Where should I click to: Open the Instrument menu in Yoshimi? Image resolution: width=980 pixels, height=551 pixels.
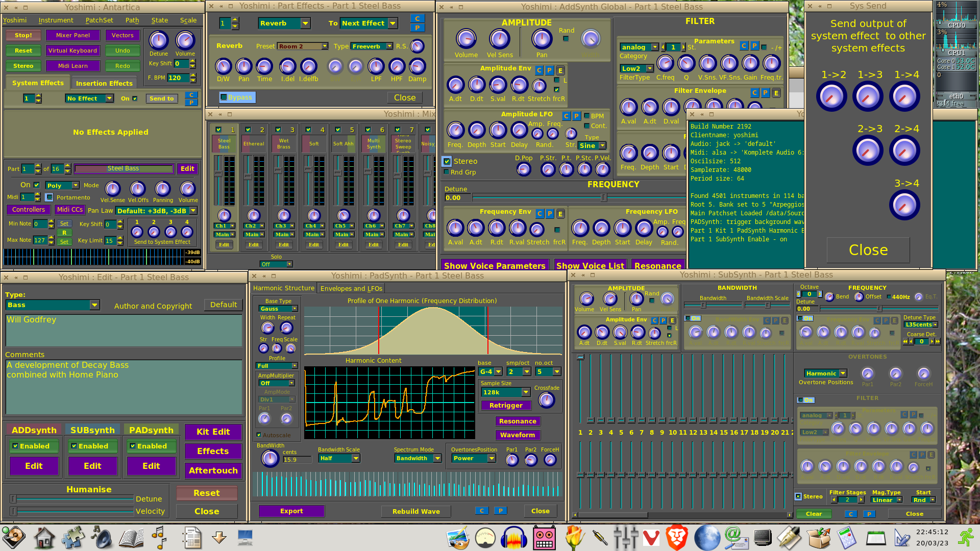click(56, 20)
